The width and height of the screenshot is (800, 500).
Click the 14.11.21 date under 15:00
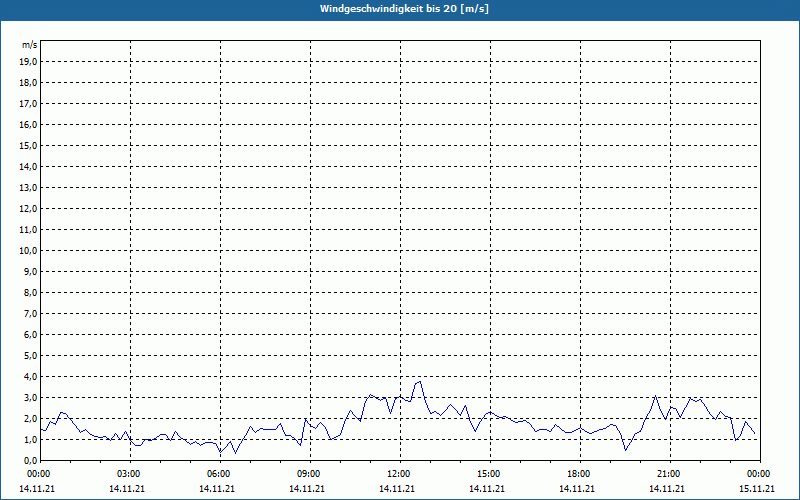[x=487, y=488]
